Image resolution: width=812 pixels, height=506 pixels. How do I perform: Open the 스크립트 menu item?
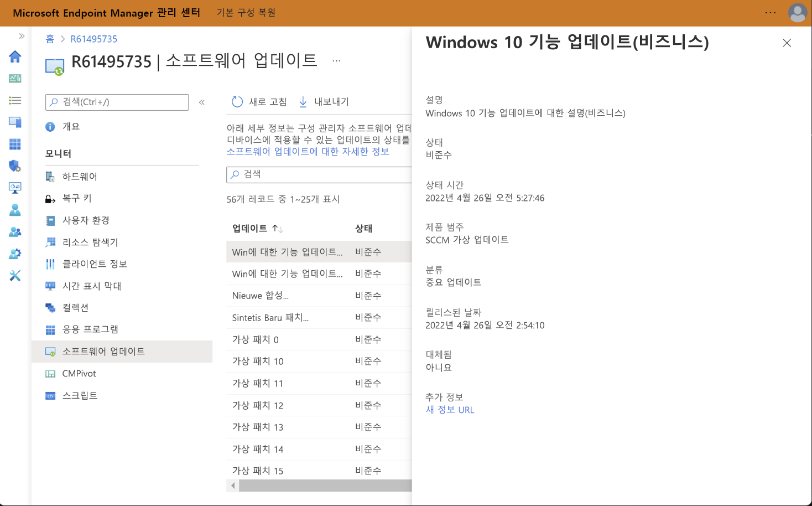[x=122, y=395]
